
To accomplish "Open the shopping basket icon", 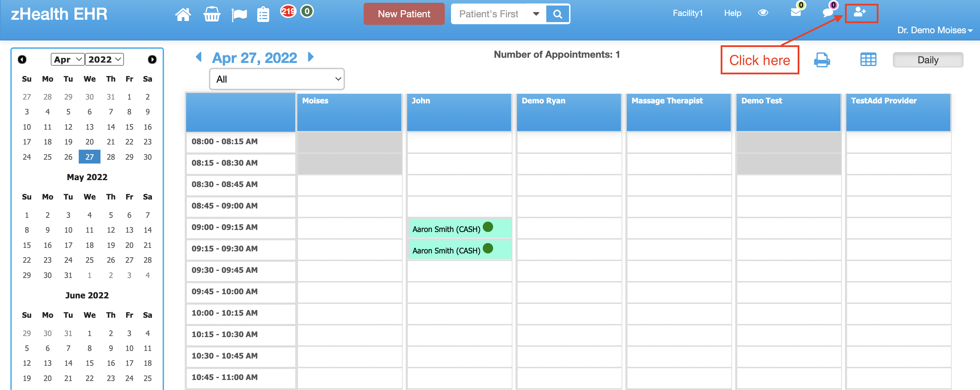I will click(x=212, y=14).
